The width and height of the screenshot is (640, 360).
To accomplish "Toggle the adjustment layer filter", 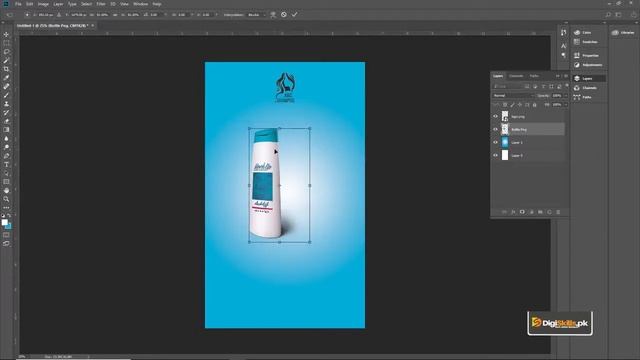I will 535,87.
